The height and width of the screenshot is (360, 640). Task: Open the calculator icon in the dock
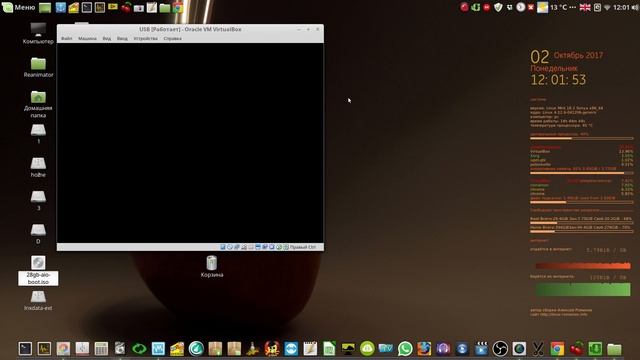tap(101, 349)
